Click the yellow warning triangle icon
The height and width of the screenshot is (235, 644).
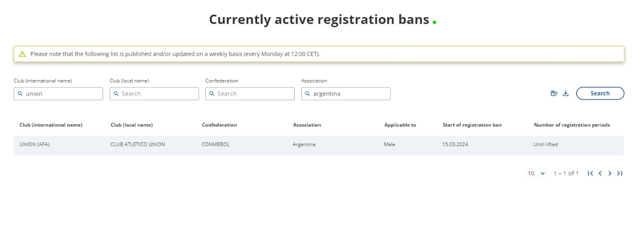click(x=22, y=54)
